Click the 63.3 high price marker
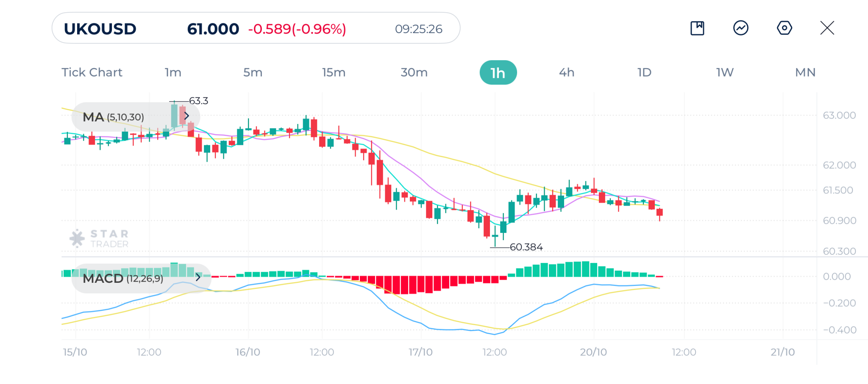The image size is (868, 384). tap(198, 101)
